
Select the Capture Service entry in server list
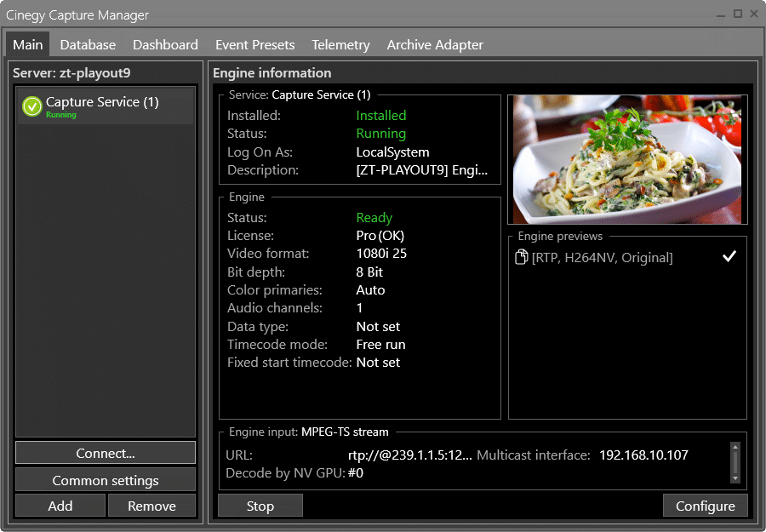(102, 106)
